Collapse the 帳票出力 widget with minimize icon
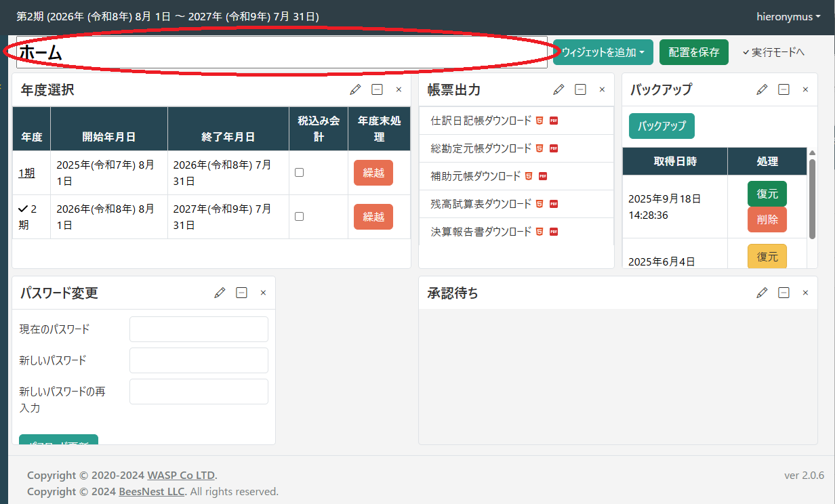835x504 pixels. 580,89
